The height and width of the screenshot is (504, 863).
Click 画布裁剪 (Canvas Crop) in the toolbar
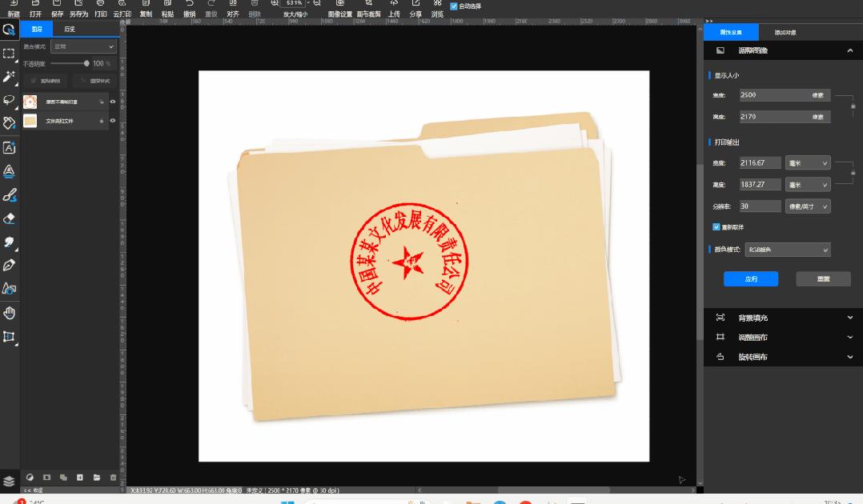point(368,9)
